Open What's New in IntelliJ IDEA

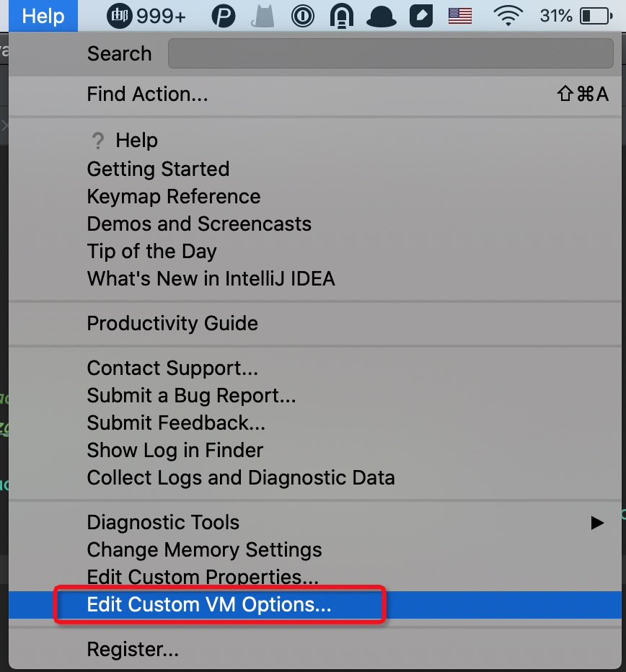pos(315,278)
